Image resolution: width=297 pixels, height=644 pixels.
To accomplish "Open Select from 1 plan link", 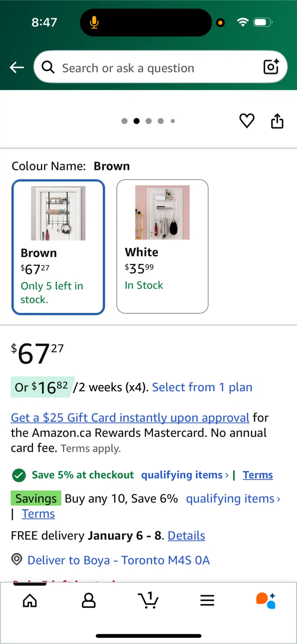I will pos(202,387).
